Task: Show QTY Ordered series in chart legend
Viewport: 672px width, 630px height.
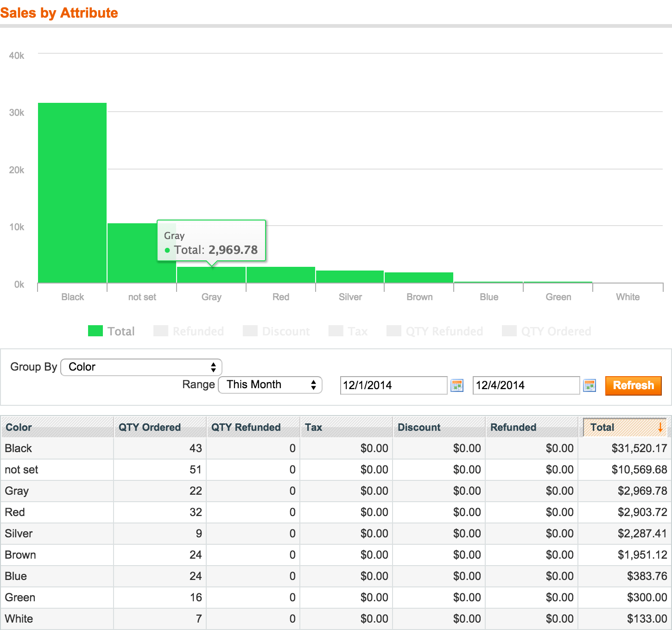Action: pyautogui.click(x=547, y=331)
